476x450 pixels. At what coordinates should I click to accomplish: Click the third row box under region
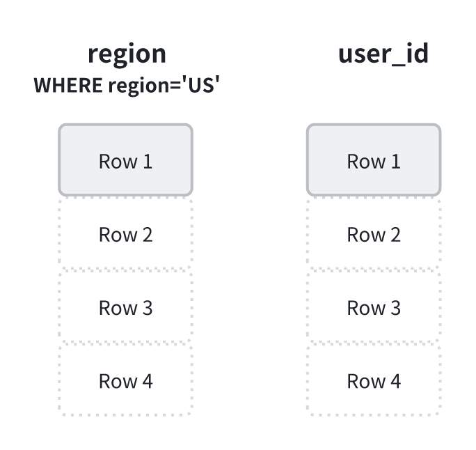point(125,308)
